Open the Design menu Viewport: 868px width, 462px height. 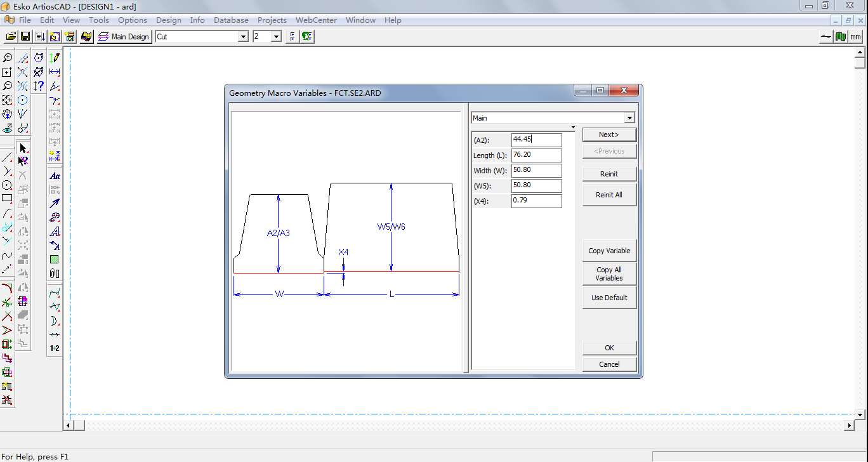coord(168,20)
